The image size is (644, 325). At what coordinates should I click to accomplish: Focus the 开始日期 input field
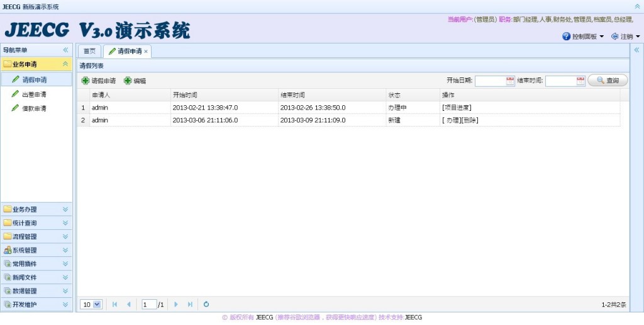(x=491, y=81)
